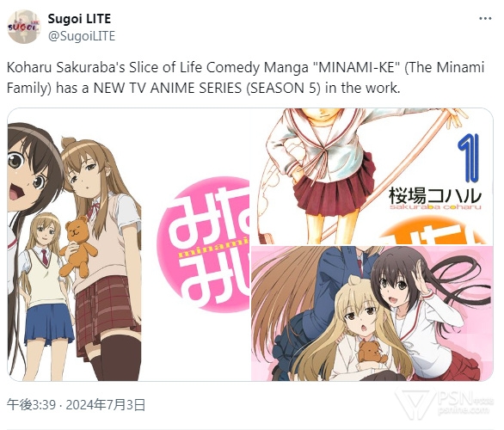Click the 桜場コハル author name text
504x430 pixels.
pyautogui.click(x=435, y=195)
